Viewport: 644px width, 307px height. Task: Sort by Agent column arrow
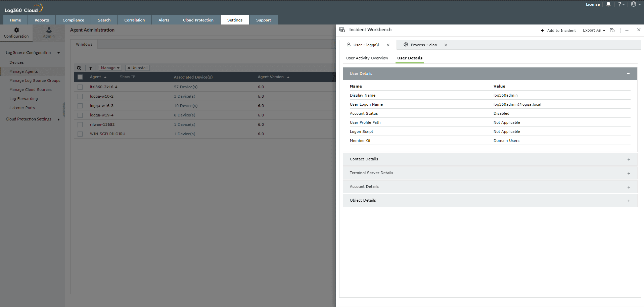(105, 77)
